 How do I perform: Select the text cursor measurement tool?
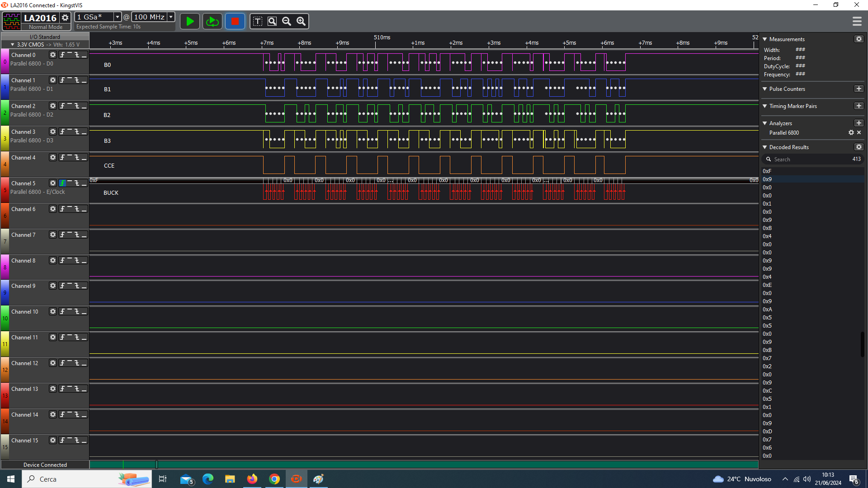[258, 21]
